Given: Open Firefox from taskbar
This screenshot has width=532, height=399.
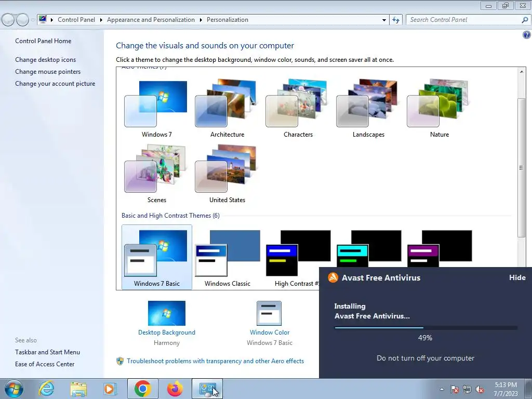Looking at the screenshot, I should (175, 389).
